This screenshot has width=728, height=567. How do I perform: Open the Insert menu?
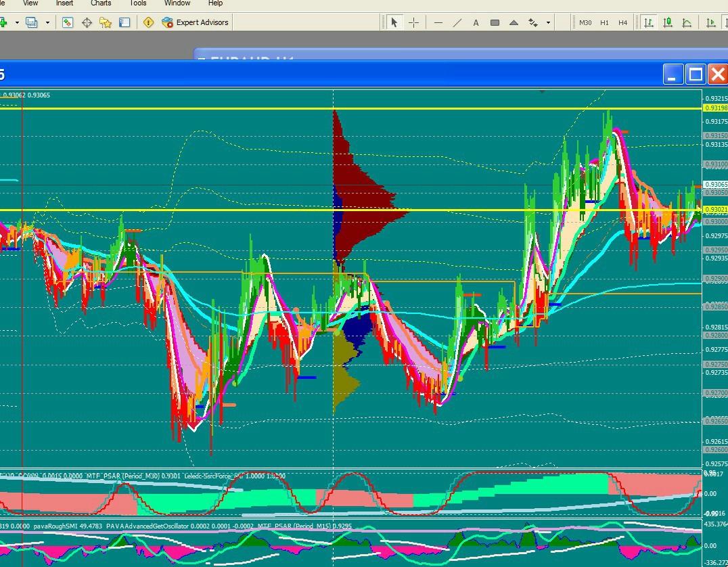[x=64, y=3]
